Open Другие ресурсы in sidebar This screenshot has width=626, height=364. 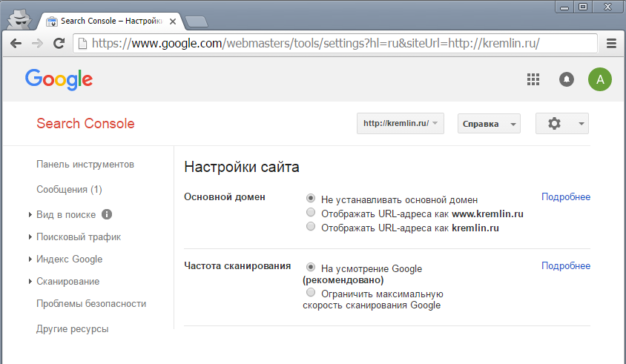tap(72, 329)
